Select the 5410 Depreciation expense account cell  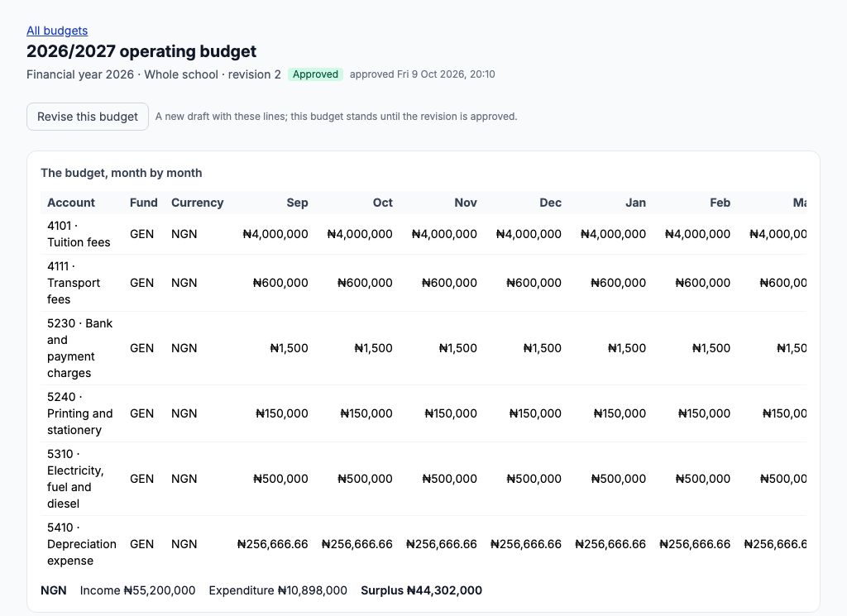[x=82, y=544]
